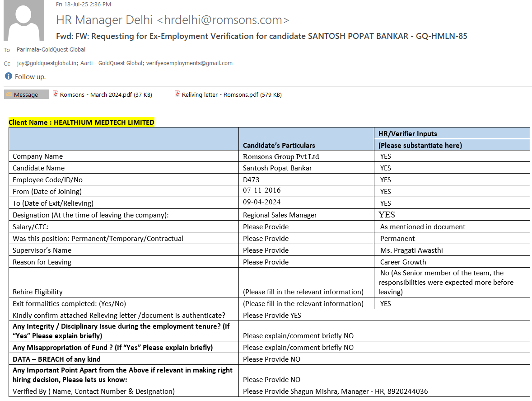Click the sender's profile avatar picture
This screenshot has width=532, height=401.
24,20
